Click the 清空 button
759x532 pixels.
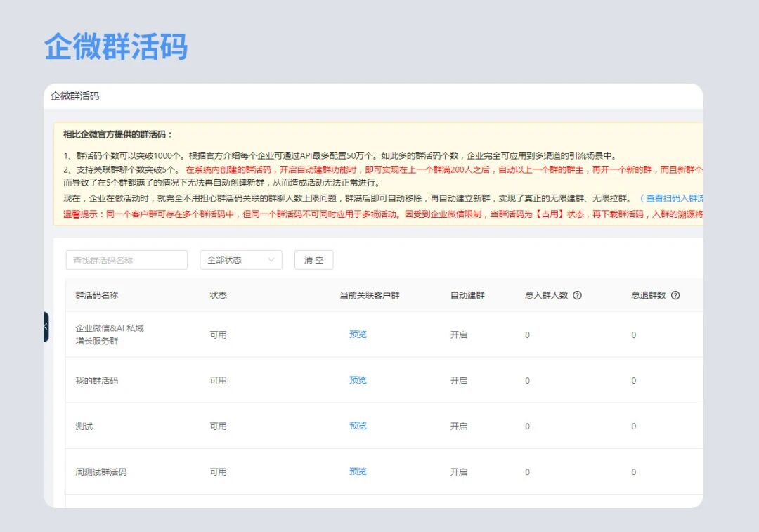tap(313, 260)
